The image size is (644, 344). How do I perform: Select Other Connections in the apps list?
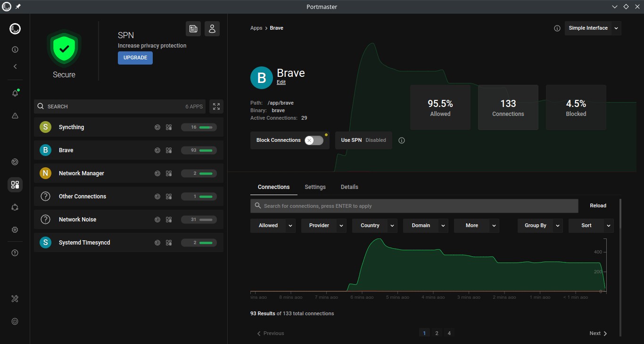(129, 197)
